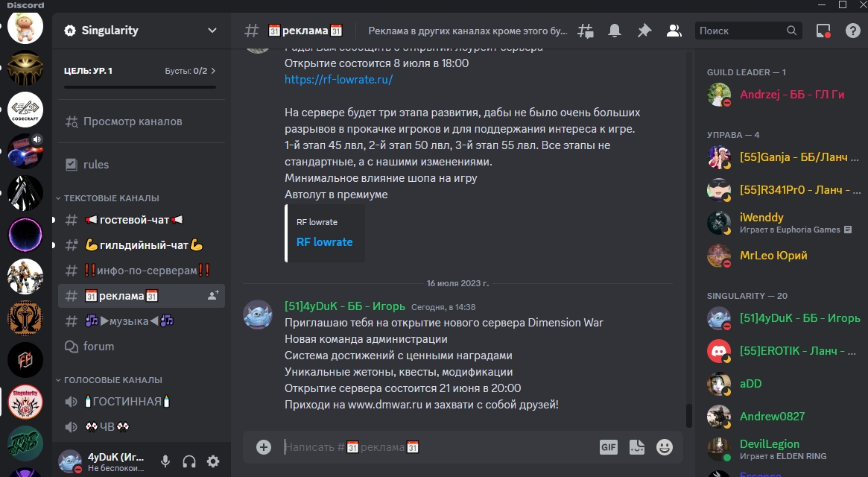Open the rules channel

[x=141, y=165]
